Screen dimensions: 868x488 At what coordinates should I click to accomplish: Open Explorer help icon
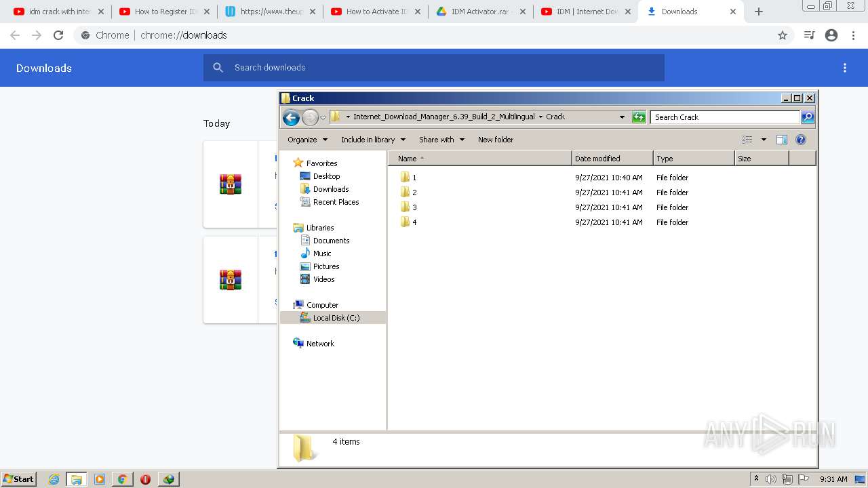pyautogui.click(x=801, y=140)
